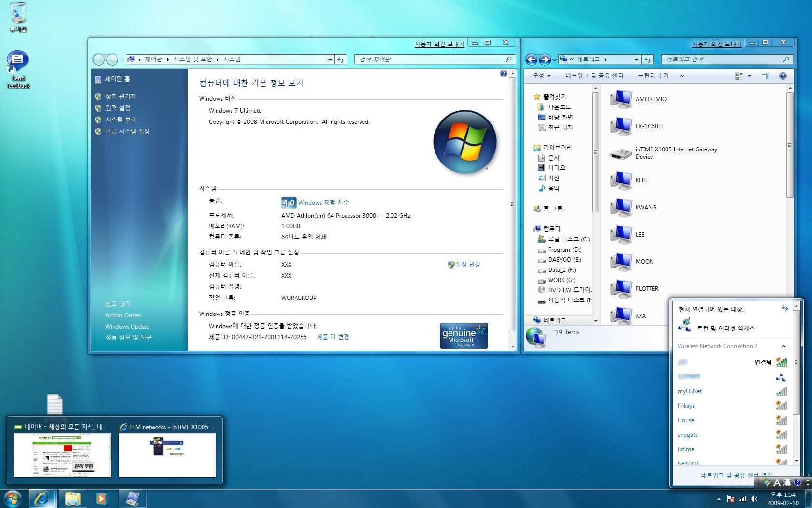Toggle Korean/English input mode on language bar

(777, 482)
